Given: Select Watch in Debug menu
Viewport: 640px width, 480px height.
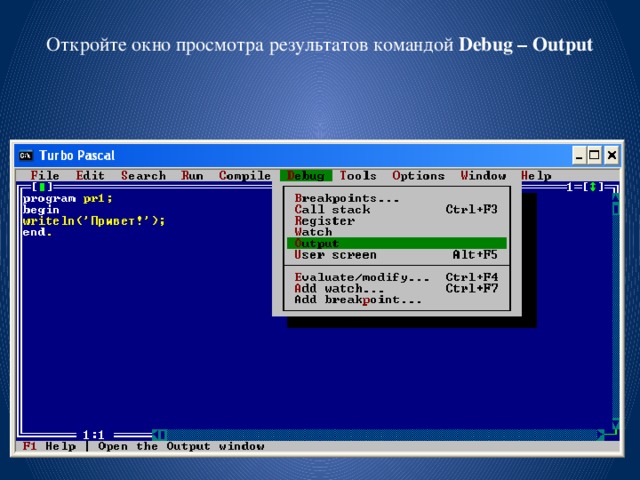Looking at the screenshot, I should click(x=396, y=232).
